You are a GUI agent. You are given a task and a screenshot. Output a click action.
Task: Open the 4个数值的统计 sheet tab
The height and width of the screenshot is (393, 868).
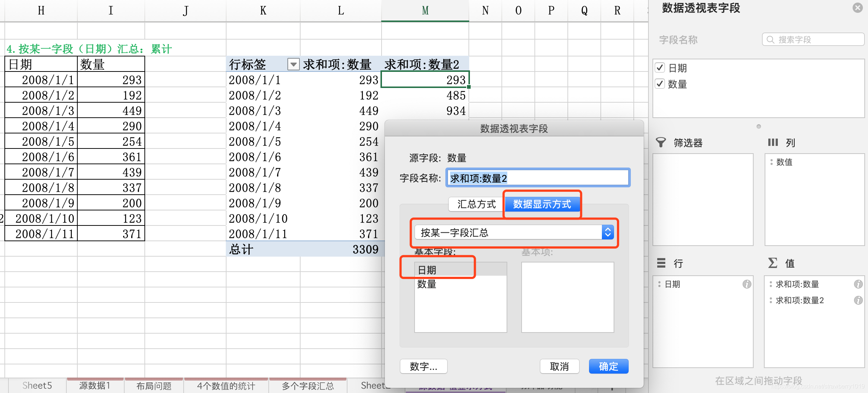click(x=226, y=386)
